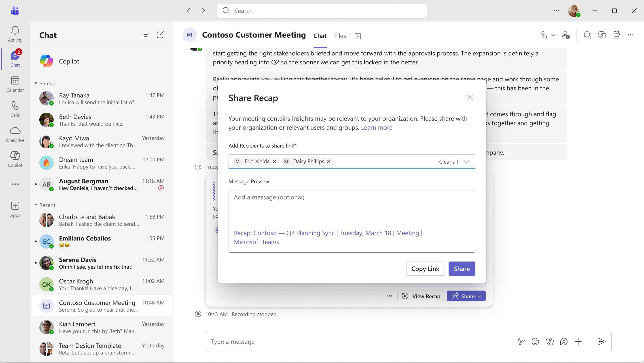644x363 pixels.
Task: Open the Share dropdown on recap card
Action: (x=479, y=296)
